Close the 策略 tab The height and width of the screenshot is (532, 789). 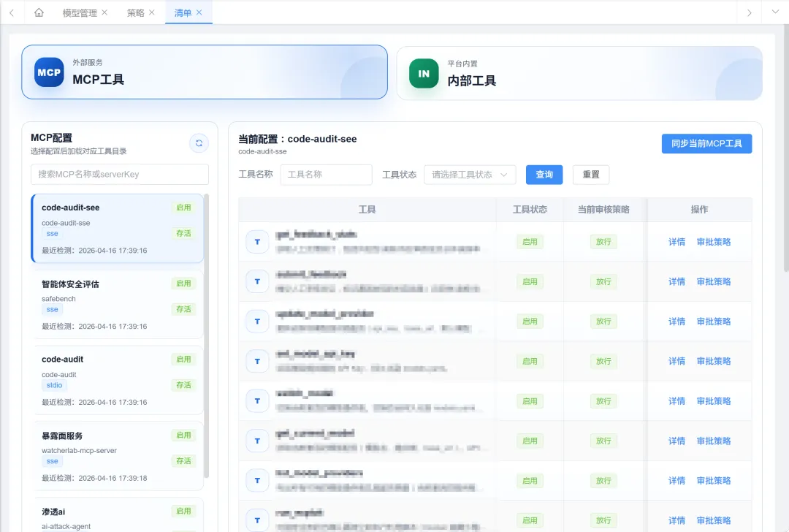pos(152,12)
